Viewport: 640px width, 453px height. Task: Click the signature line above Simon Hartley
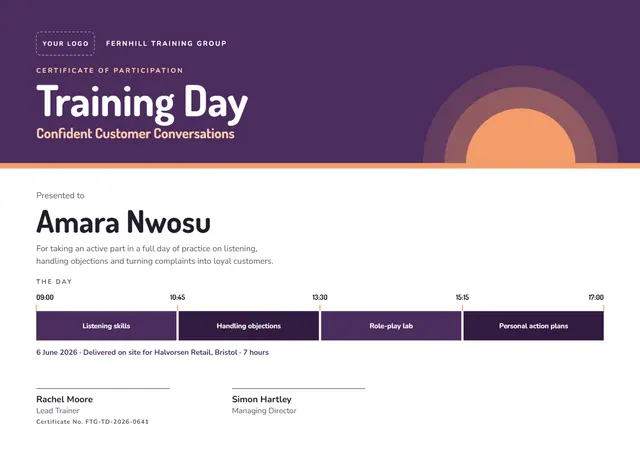coord(298,389)
